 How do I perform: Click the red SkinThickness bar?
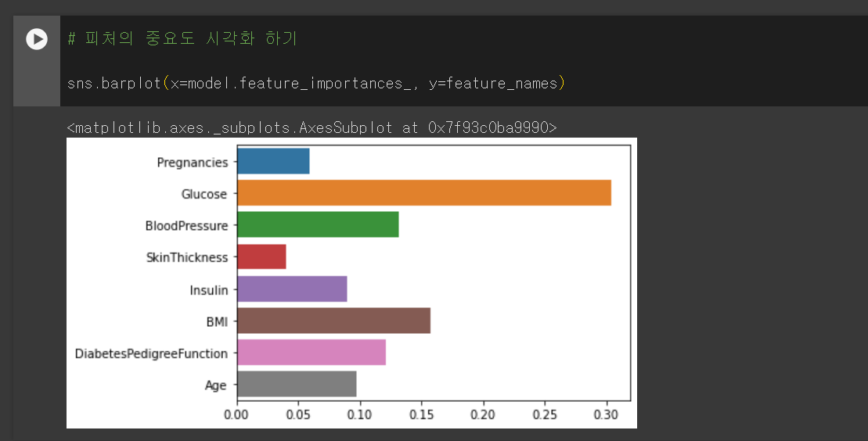click(x=262, y=256)
